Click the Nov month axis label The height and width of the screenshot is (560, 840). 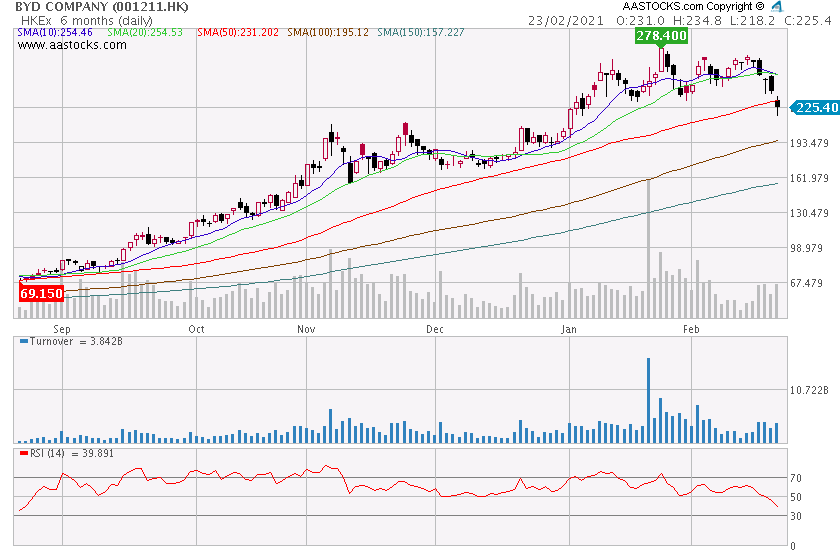tap(306, 329)
